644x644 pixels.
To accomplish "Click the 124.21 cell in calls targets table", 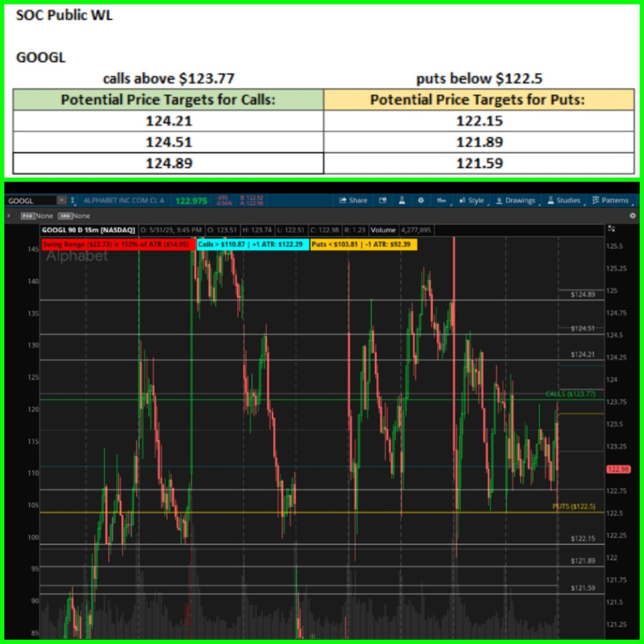I will pos(168,121).
